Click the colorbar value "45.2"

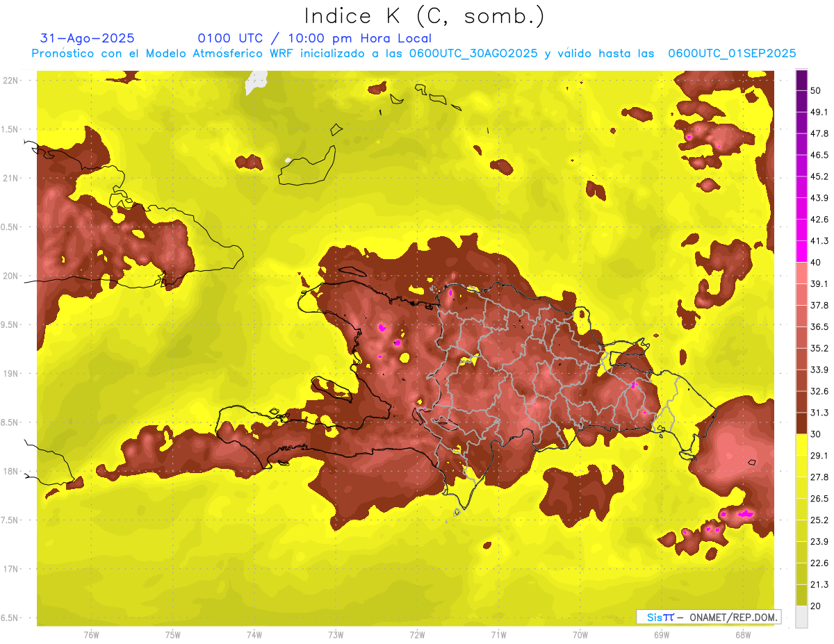(x=819, y=176)
